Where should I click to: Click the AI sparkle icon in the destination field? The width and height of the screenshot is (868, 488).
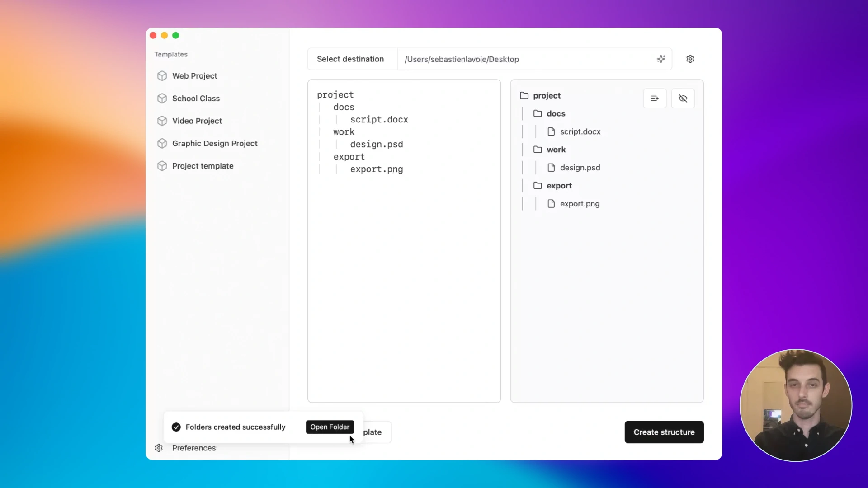pyautogui.click(x=661, y=59)
